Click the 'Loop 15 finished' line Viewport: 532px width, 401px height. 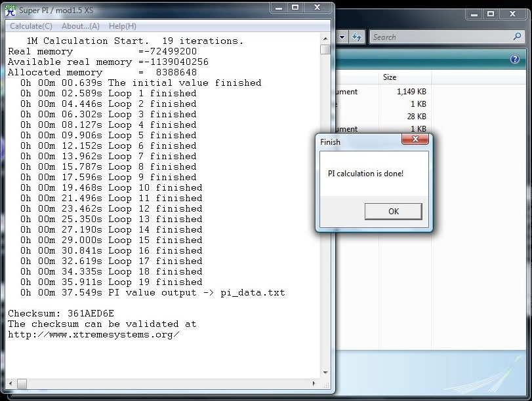tap(112, 240)
